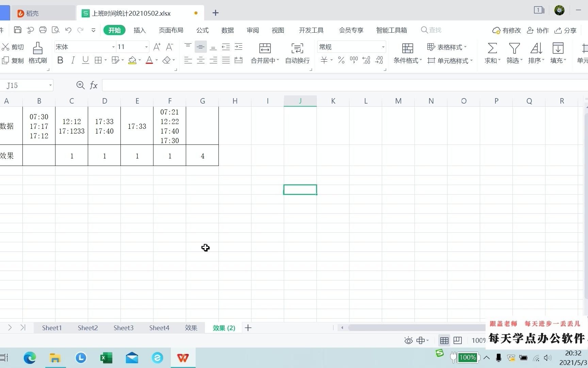
Task: Add a new worksheet
Action: click(x=248, y=327)
